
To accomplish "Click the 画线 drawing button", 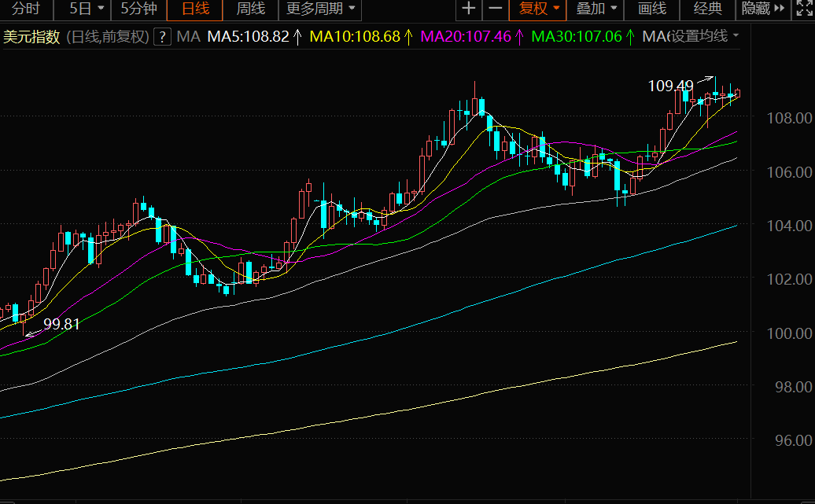I will (x=651, y=9).
